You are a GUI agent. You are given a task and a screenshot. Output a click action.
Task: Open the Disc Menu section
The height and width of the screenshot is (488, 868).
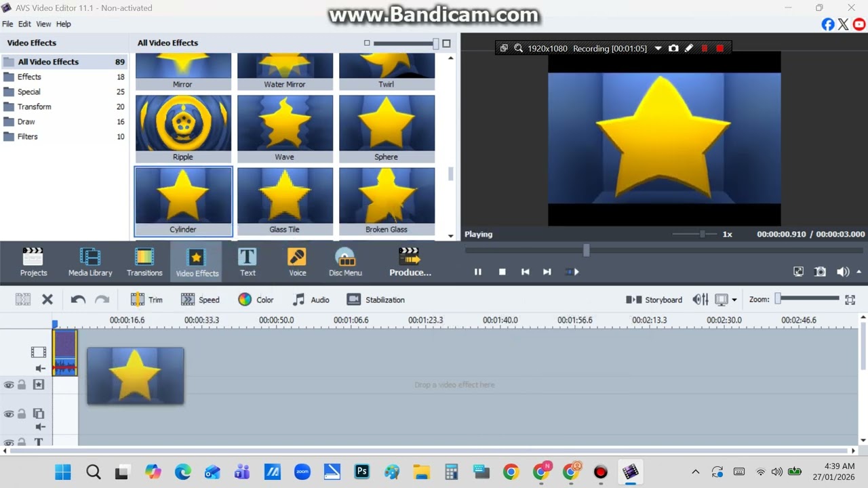[345, 262]
